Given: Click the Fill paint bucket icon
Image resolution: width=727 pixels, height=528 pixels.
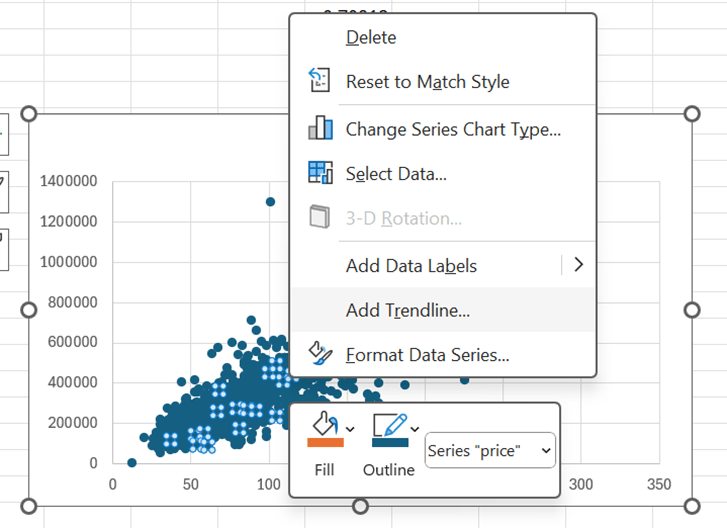Looking at the screenshot, I should 324,421.
